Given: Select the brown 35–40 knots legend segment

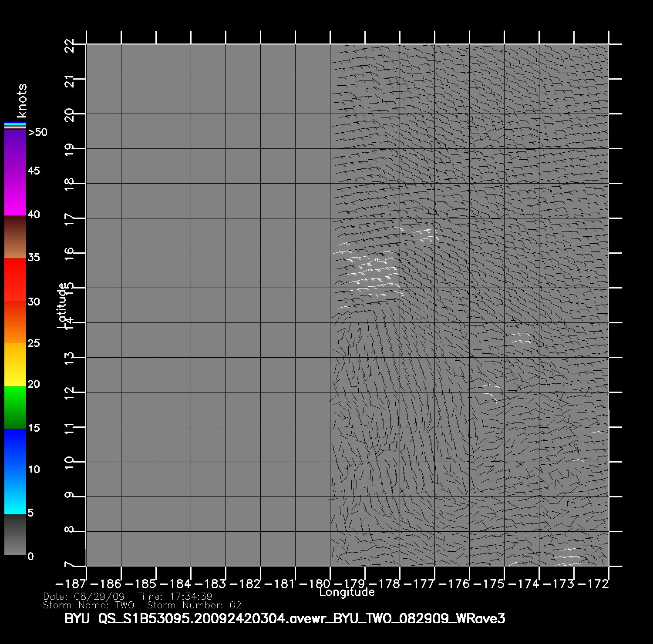Looking at the screenshot, I should click(15, 237).
